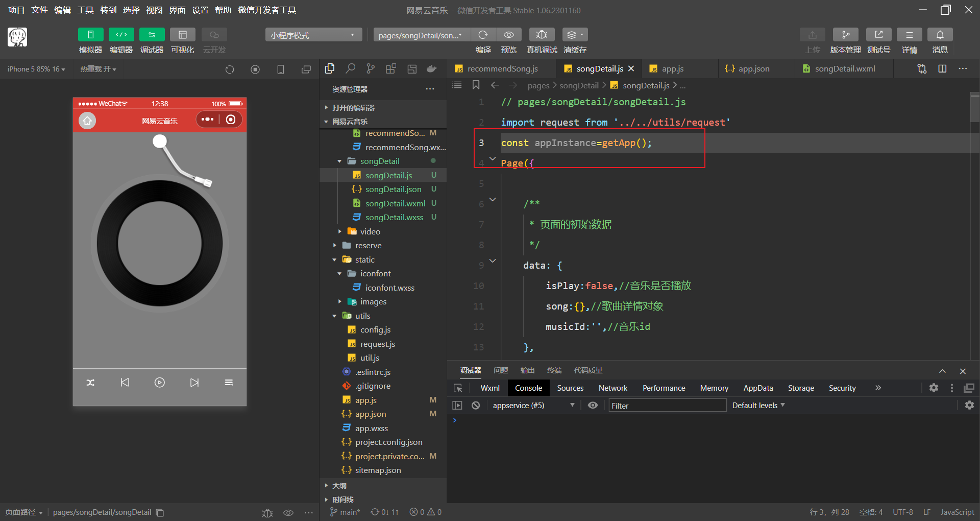980x521 pixels.
Task: Click the split editor icon
Action: point(942,68)
